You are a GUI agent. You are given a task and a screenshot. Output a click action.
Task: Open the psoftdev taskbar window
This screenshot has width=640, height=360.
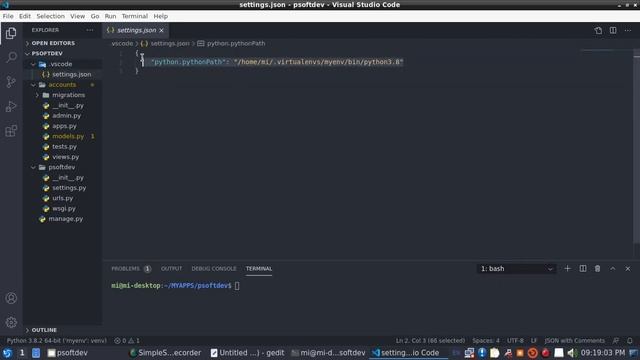click(x=68, y=353)
